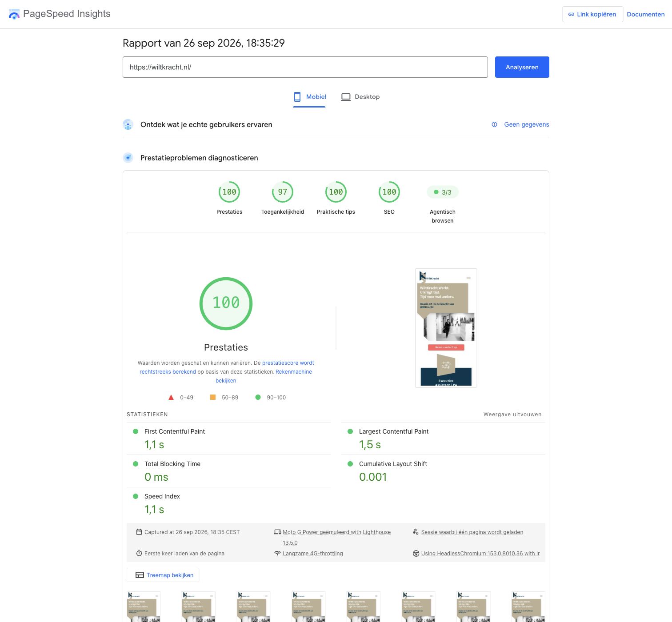Click the Rapport van 26 sep 2026 heading
This screenshot has width=672, height=622.
(x=204, y=43)
